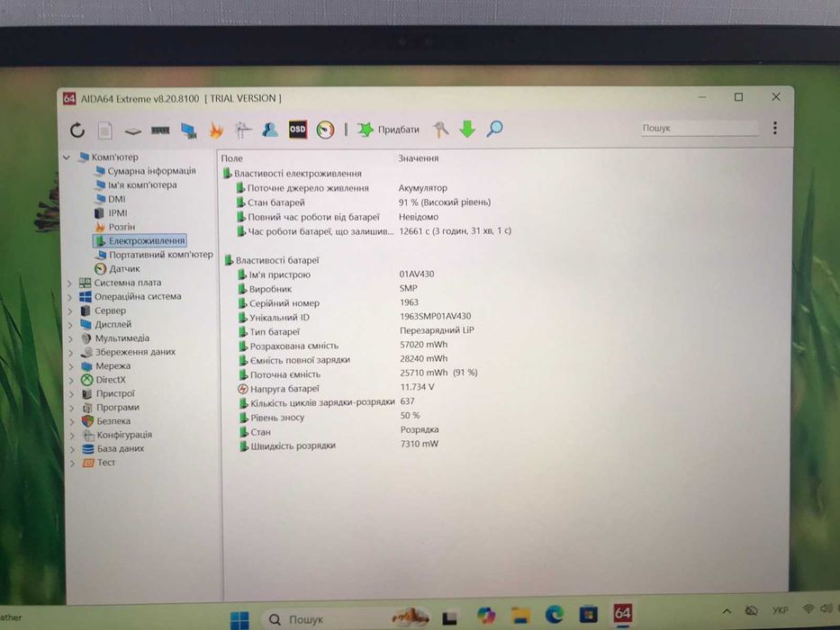
Task: Open File Explorer from taskbar
Action: [520, 615]
